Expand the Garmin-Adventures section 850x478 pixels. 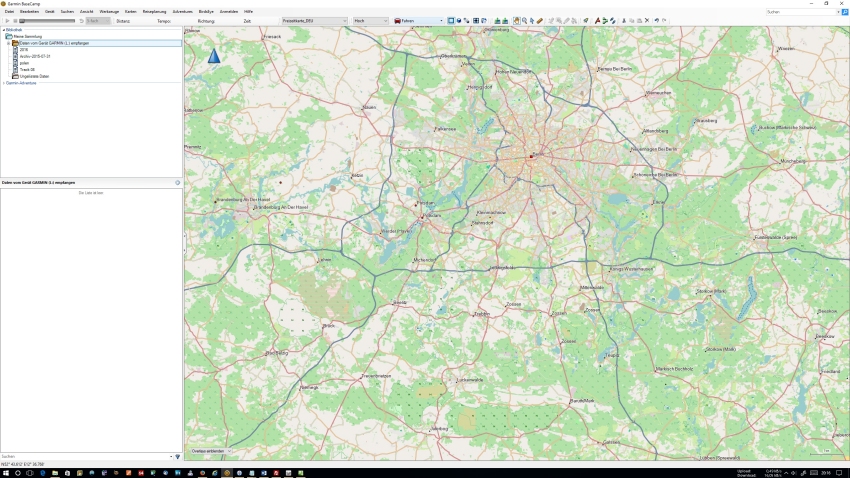pyautogui.click(x=3, y=83)
